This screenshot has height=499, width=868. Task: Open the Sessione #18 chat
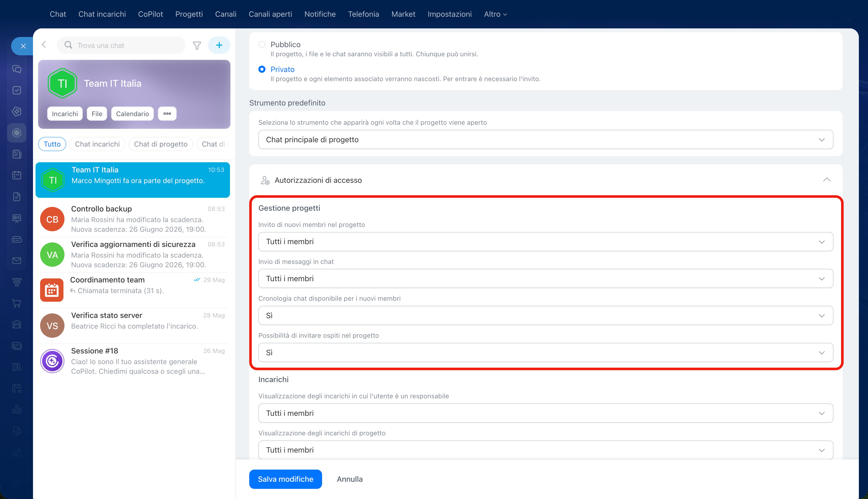click(133, 361)
